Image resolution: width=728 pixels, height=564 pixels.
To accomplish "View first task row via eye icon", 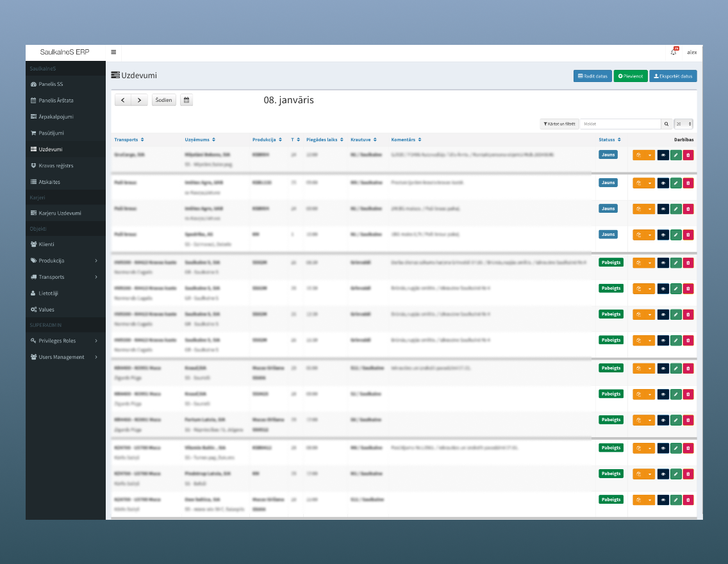I will (x=663, y=154).
